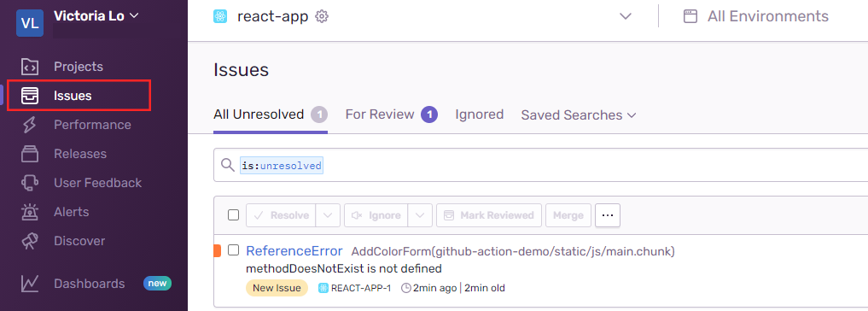Click the Projects sidebar icon
This screenshot has width=868, height=311.
29,67
